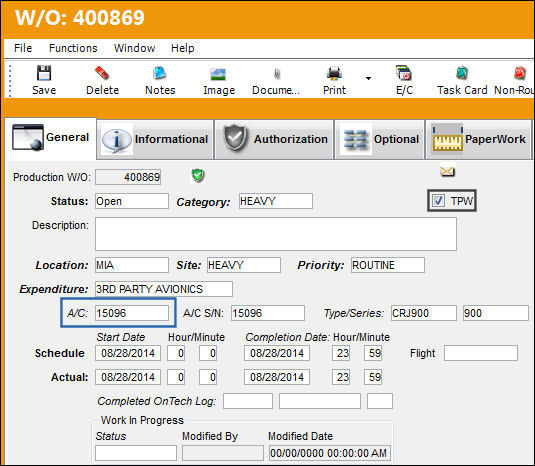
Task: Click the Status field showing Open
Action: [x=132, y=201]
